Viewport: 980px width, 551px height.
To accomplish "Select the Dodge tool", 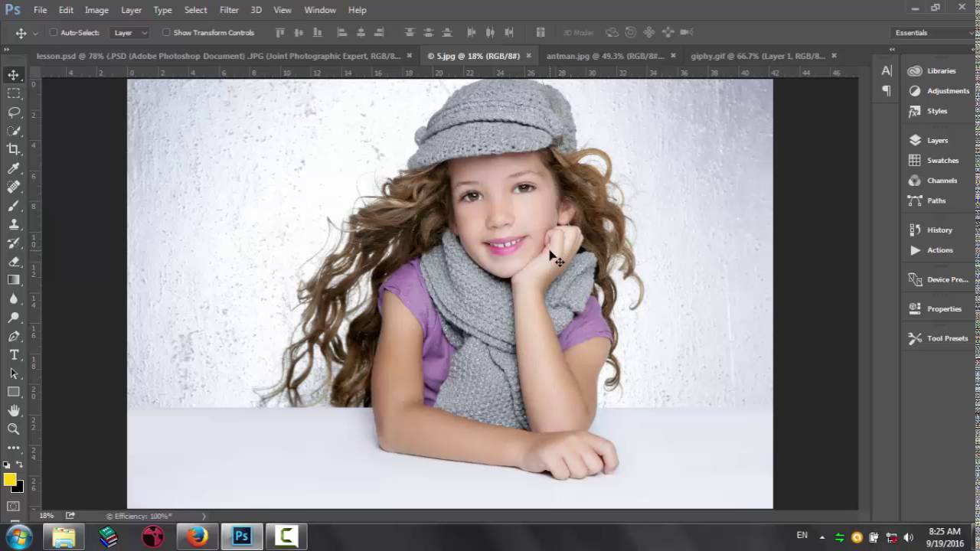I will pyautogui.click(x=14, y=318).
